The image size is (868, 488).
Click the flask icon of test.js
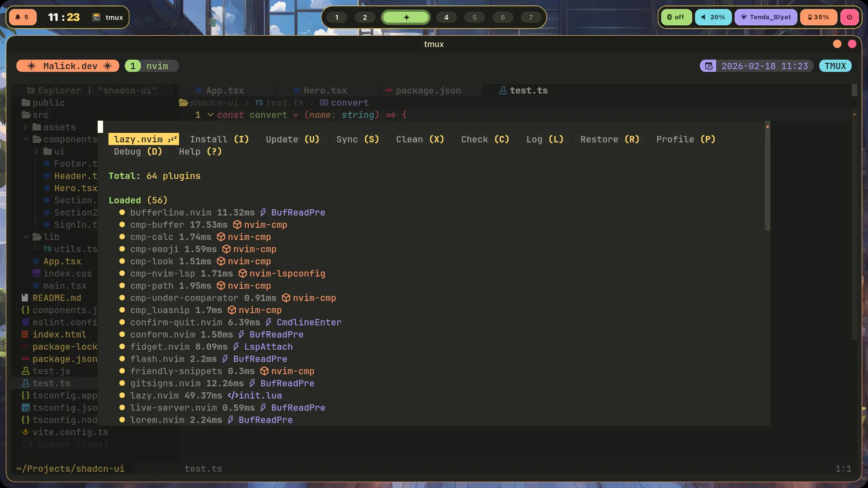[25, 371]
